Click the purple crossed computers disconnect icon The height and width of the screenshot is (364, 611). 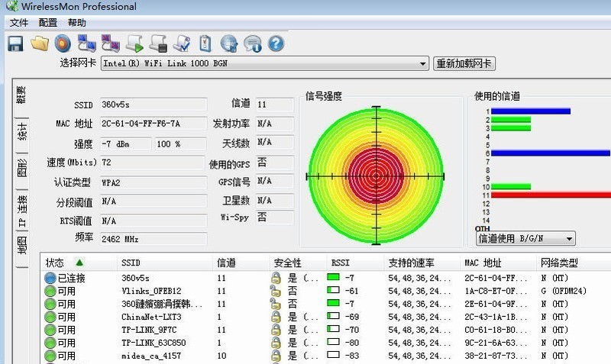click(111, 43)
